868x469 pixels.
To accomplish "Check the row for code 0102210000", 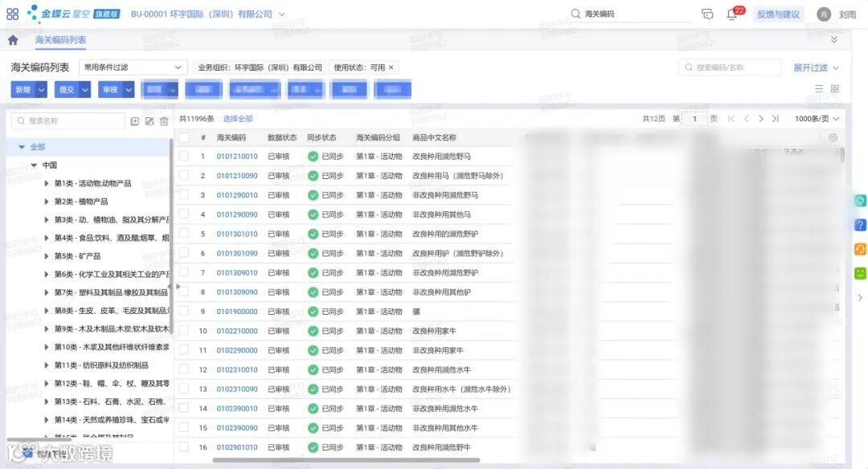I will (184, 331).
